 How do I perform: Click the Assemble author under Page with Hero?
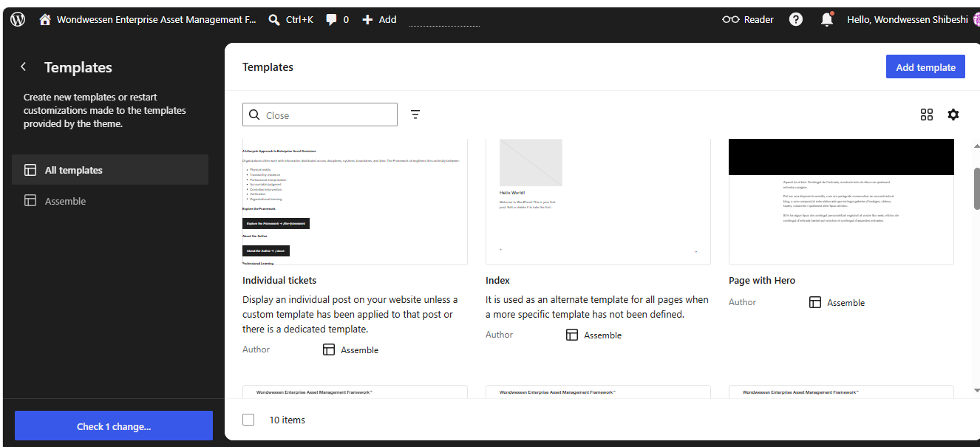[845, 303]
